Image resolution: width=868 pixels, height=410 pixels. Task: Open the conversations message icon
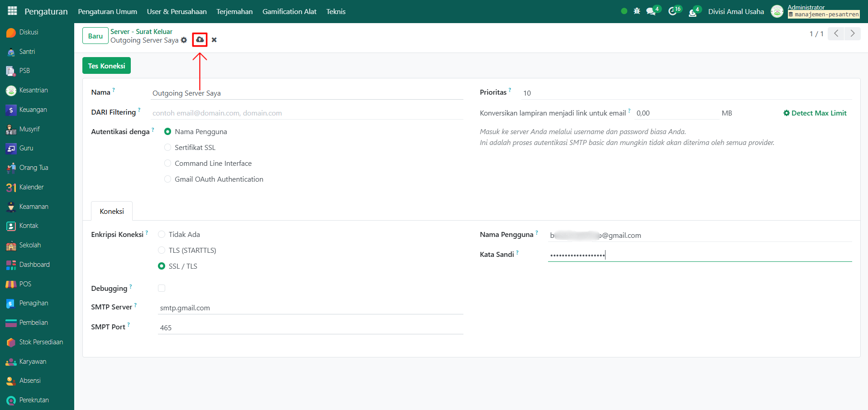click(651, 12)
